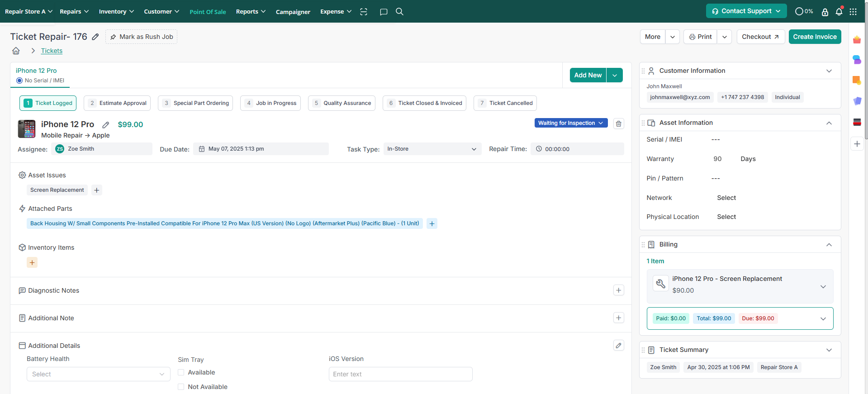Screen dimensions: 868x394
Task: Select the Quality Assurance stage
Action: pyautogui.click(x=342, y=103)
